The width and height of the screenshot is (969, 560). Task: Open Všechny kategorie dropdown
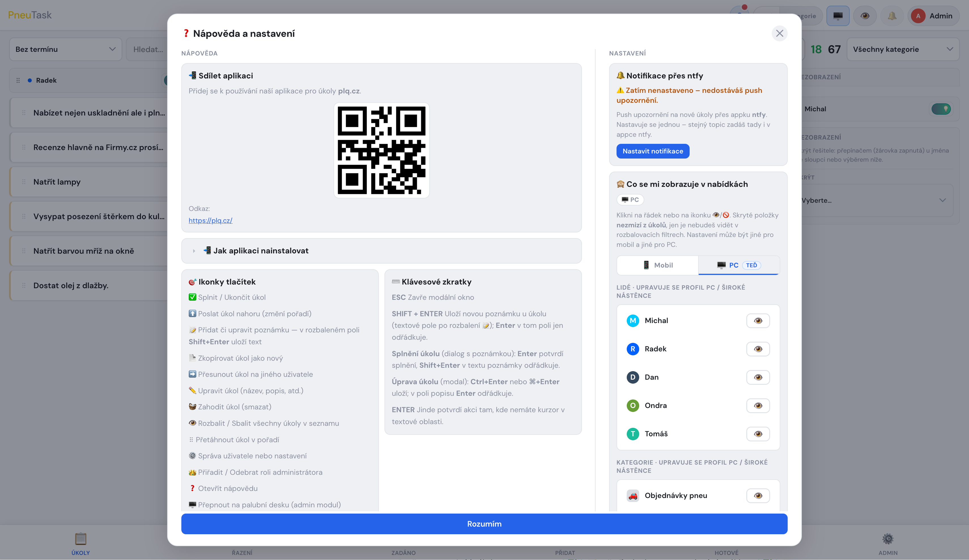[x=903, y=49]
